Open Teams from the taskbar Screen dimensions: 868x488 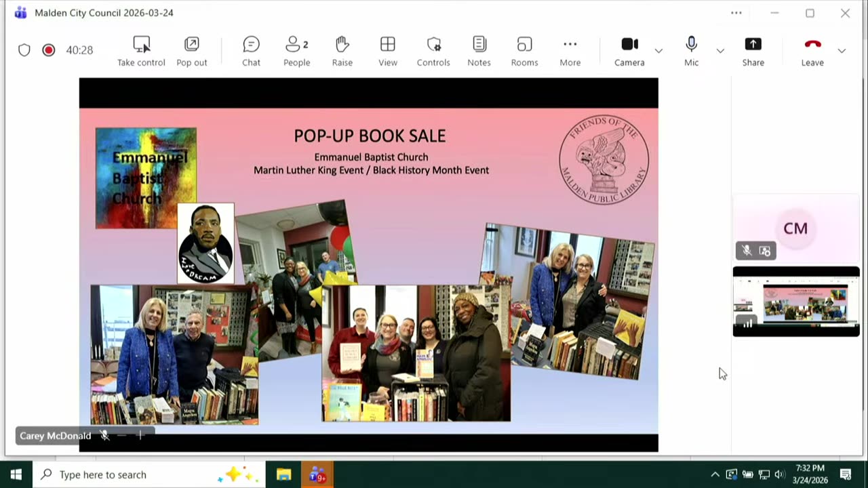click(317, 474)
